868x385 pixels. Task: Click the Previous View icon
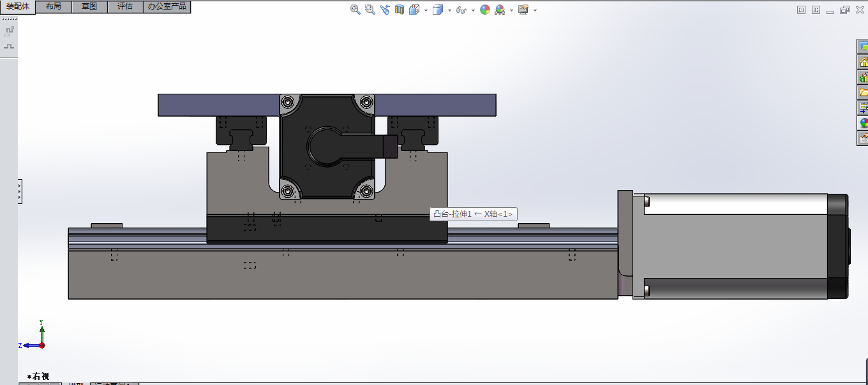click(x=385, y=10)
